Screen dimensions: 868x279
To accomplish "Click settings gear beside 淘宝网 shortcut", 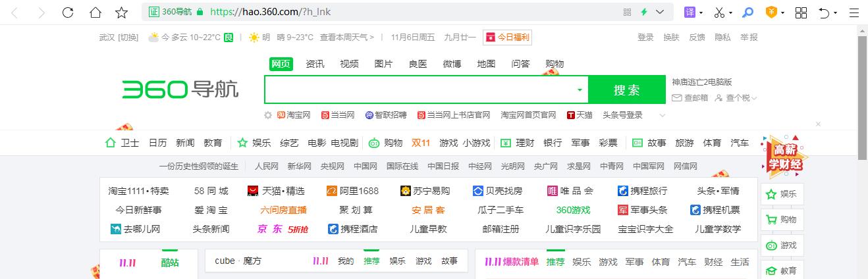I will (x=268, y=115).
